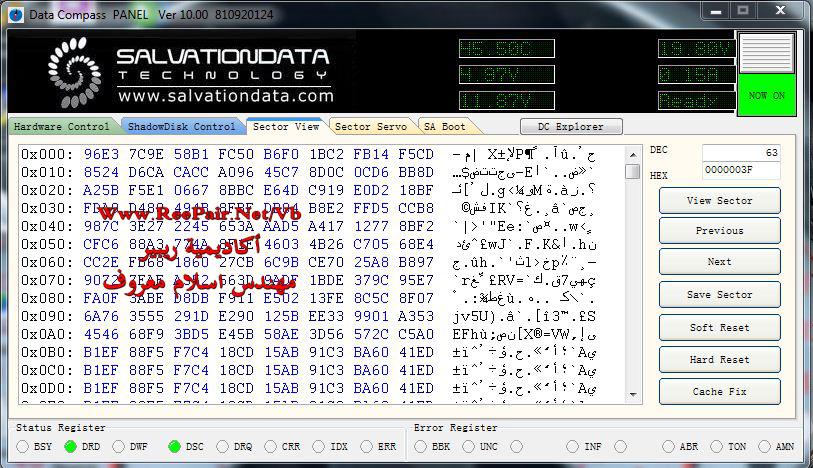Click the Hard Reset button

click(719, 360)
